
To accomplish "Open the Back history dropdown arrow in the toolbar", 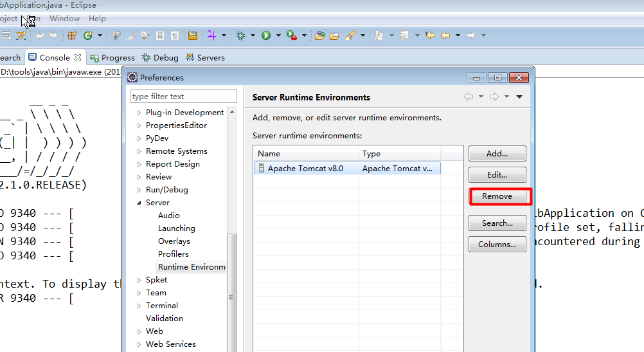I will pos(458,35).
